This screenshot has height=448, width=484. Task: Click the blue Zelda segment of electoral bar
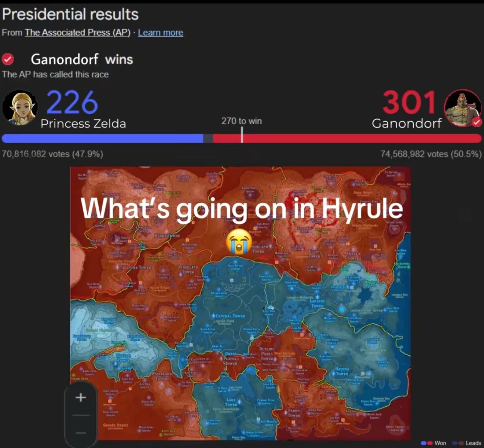(103, 138)
